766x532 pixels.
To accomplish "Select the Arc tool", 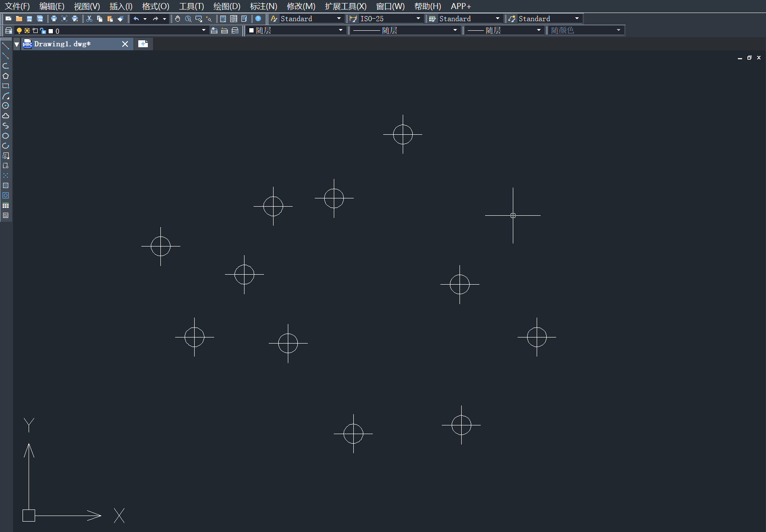I will point(6,96).
